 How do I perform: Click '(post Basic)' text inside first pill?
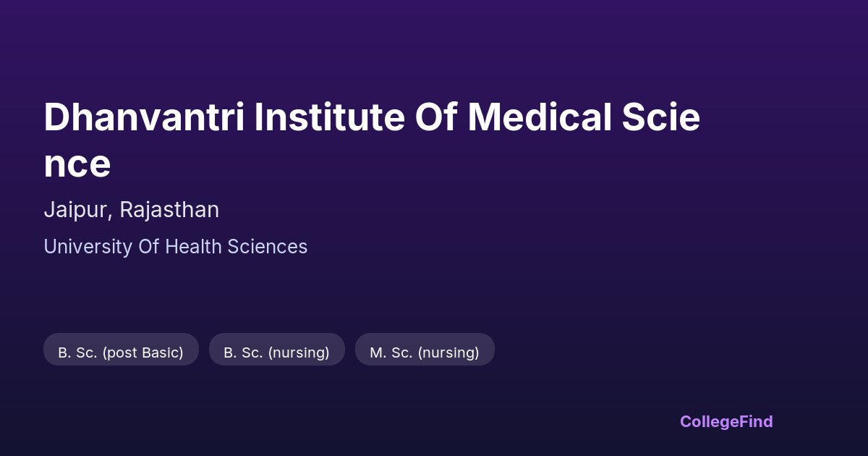143,352
